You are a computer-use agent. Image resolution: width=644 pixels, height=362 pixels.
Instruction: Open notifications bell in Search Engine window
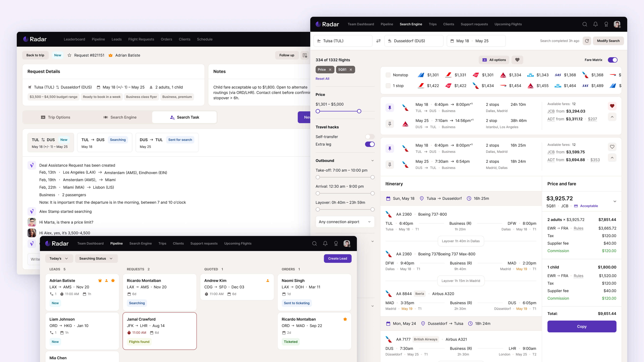pos(596,24)
